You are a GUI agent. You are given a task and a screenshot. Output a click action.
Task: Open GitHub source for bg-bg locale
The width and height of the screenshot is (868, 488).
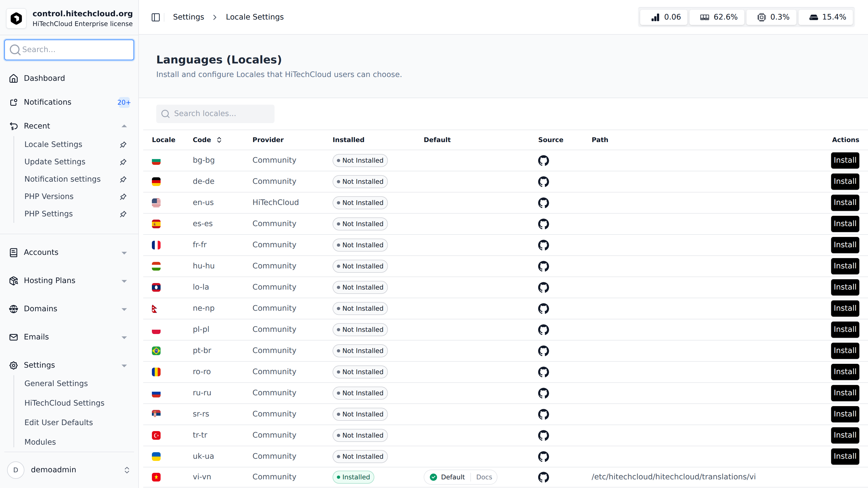[x=543, y=160]
